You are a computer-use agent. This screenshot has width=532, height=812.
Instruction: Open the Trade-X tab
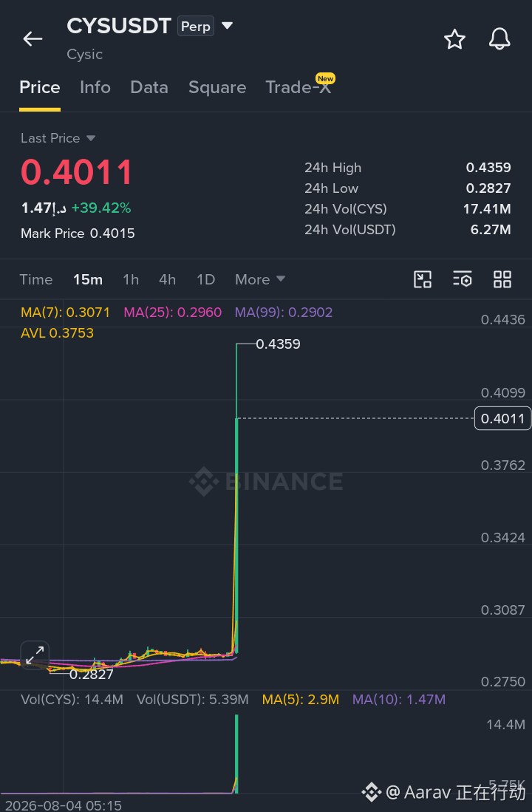299,87
